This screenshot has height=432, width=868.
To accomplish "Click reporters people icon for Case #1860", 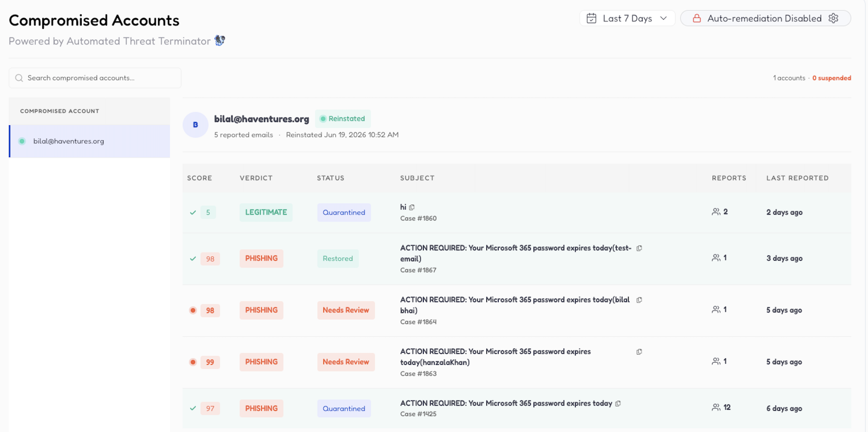I will click(716, 212).
